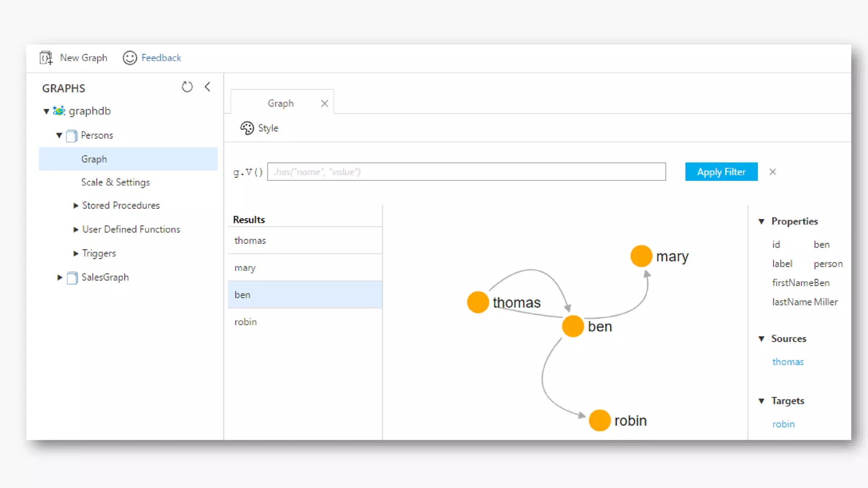
Task: Close the Graph tab
Action: coord(325,103)
